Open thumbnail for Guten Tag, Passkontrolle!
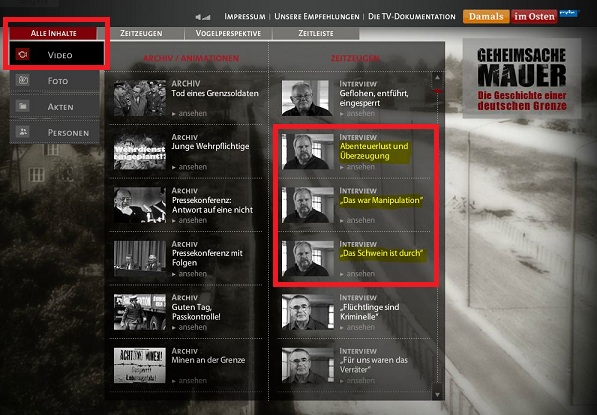597x415 pixels. pyautogui.click(x=140, y=312)
